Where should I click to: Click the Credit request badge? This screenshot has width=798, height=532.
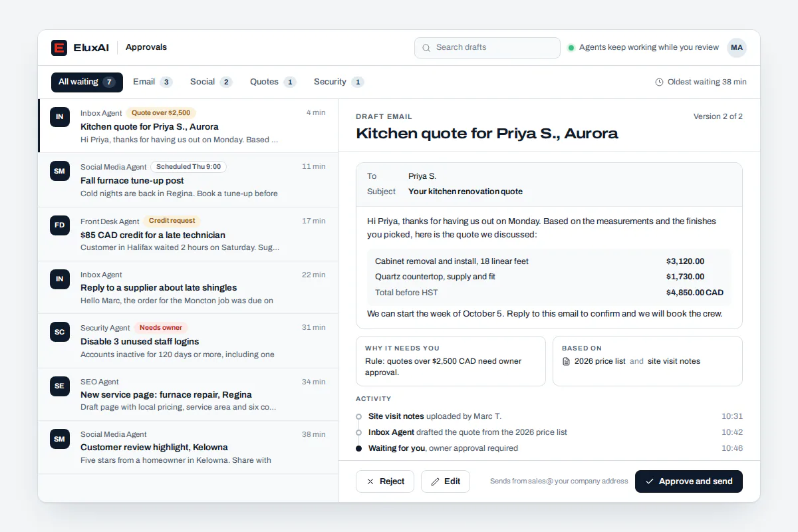tap(172, 221)
